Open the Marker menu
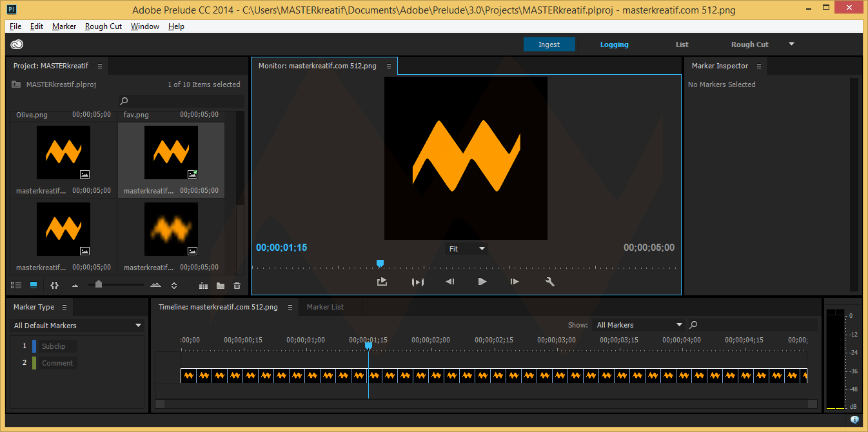The height and width of the screenshot is (432, 868). point(64,26)
